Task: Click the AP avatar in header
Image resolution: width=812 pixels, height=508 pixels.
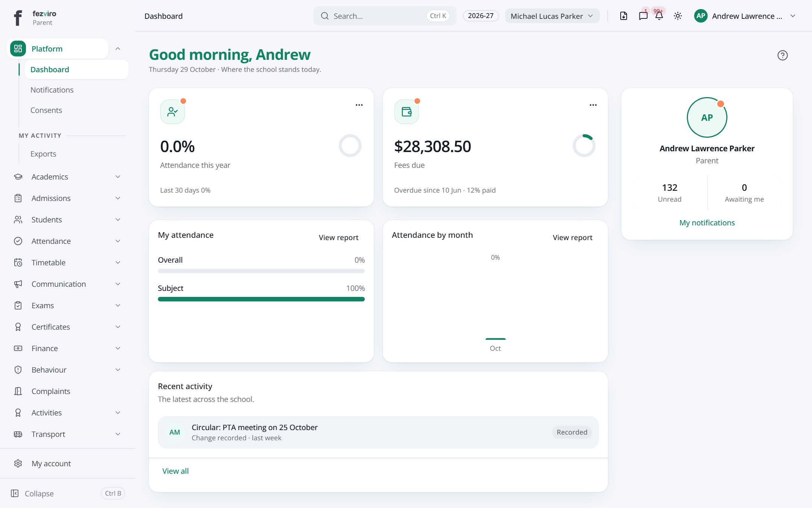Action: 701,16
